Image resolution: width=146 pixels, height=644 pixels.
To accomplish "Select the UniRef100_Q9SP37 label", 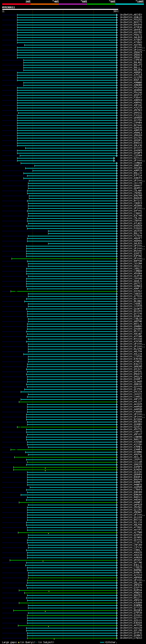I will pyautogui.click(x=131, y=95).
